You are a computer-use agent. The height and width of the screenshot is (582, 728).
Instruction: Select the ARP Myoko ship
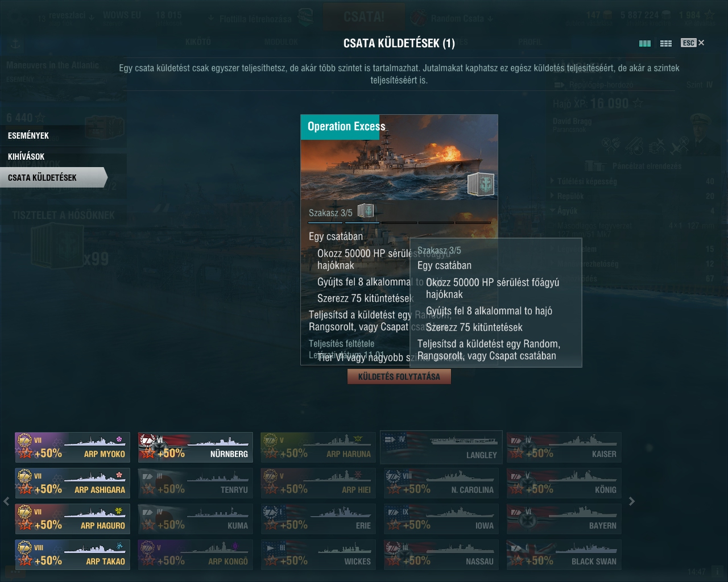pos(72,447)
